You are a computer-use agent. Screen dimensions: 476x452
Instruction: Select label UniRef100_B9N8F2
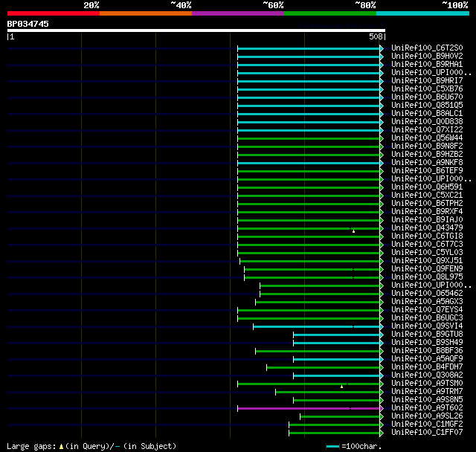tap(427, 146)
